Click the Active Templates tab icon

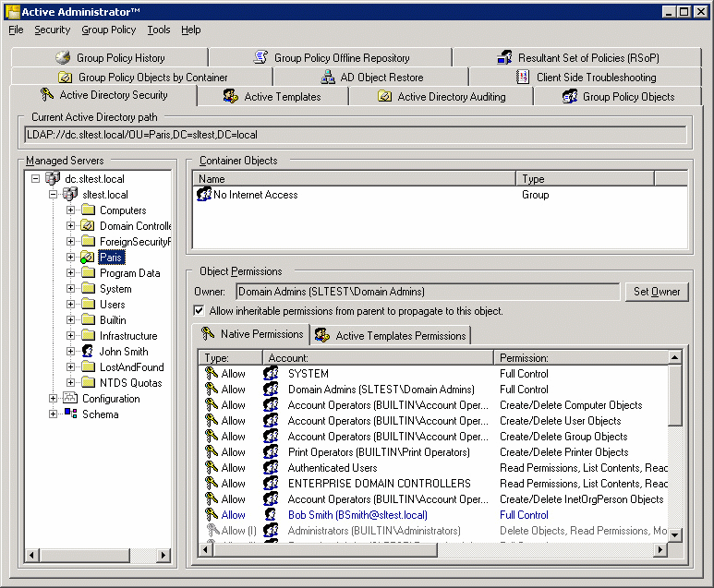click(231, 97)
